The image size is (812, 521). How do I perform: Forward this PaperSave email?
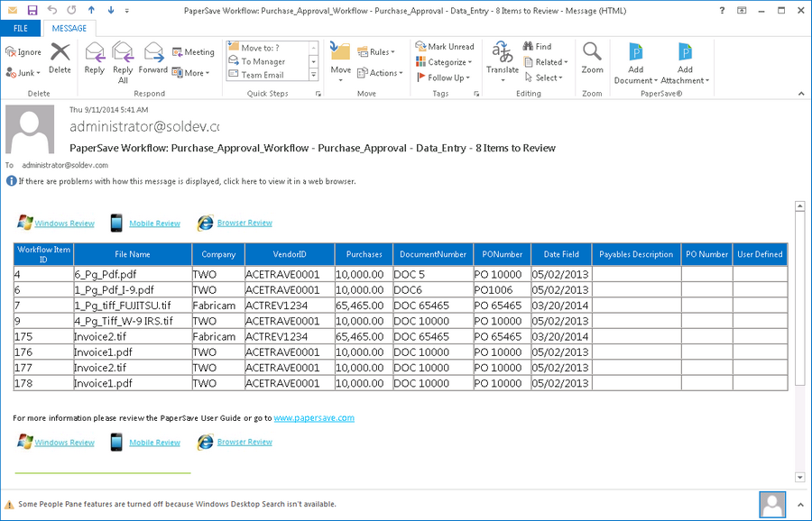(x=153, y=59)
